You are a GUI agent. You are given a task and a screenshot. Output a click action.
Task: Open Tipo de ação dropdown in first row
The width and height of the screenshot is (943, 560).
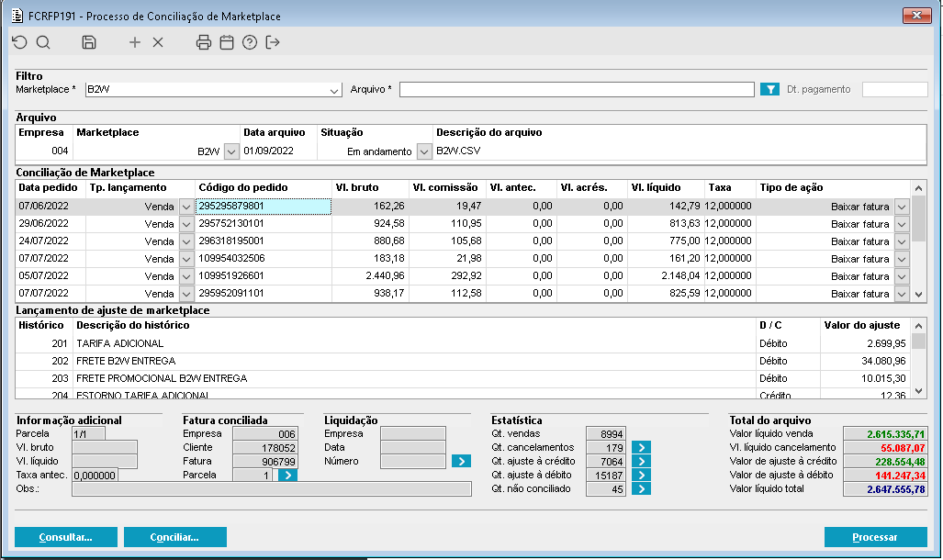point(901,207)
